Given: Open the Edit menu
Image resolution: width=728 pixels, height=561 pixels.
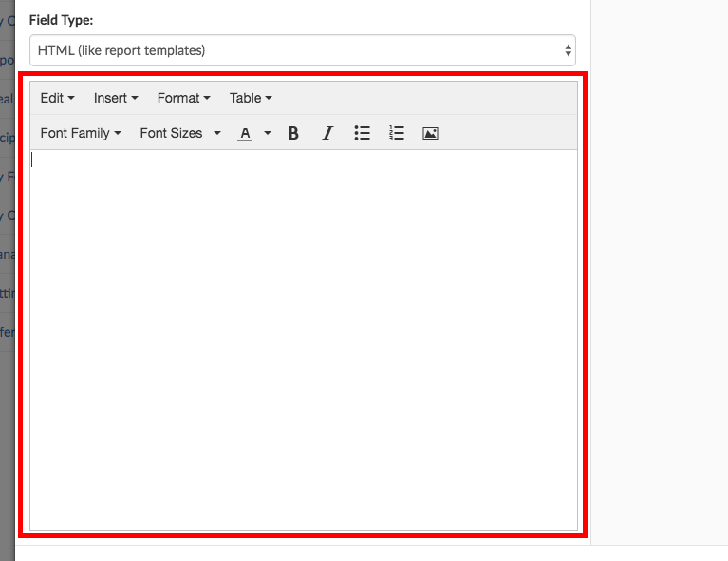Looking at the screenshot, I should pos(57,98).
